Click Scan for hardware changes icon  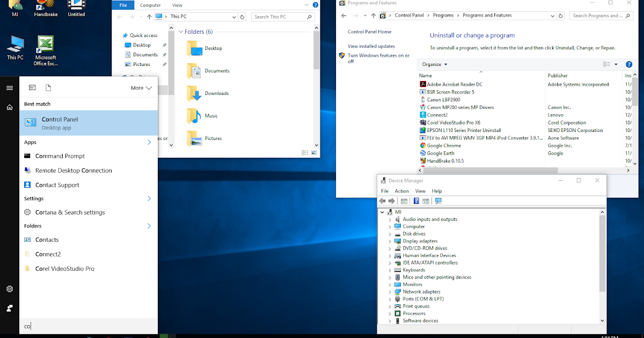tap(438, 201)
